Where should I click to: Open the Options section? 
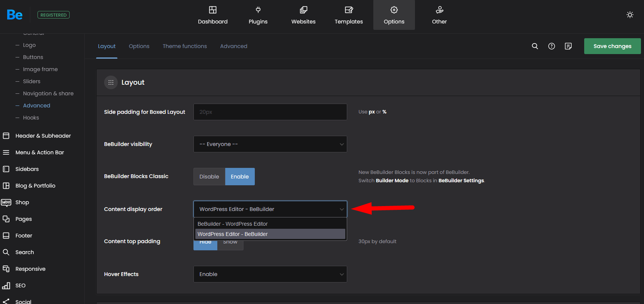pos(394,15)
